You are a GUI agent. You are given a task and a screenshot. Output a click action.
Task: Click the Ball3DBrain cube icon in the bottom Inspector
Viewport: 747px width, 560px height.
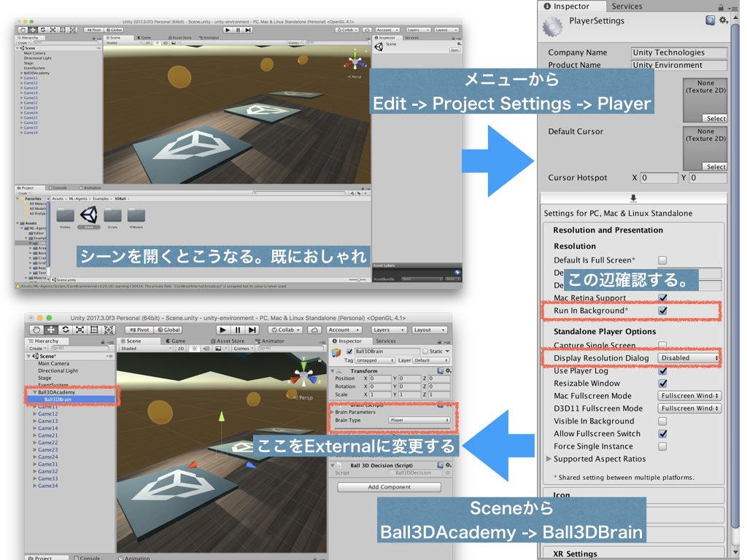pos(336,353)
